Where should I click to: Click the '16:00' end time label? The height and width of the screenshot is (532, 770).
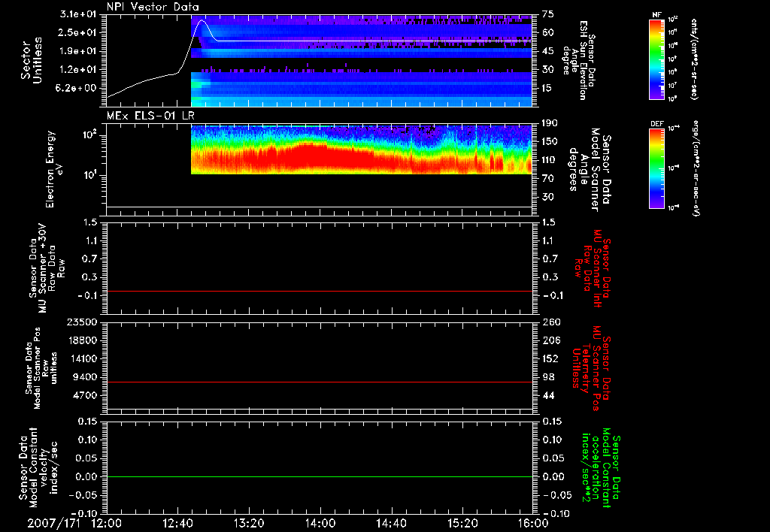pyautogui.click(x=533, y=523)
